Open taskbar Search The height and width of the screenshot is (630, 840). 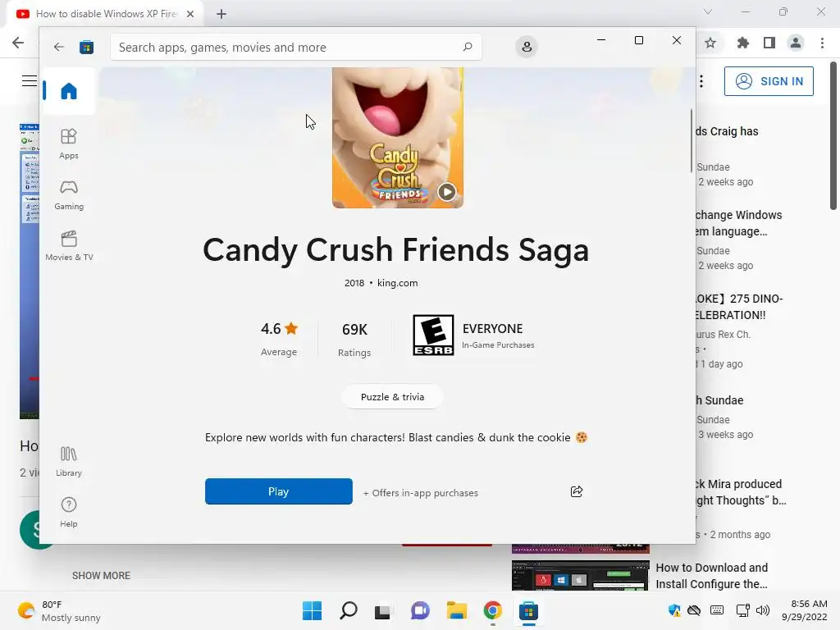point(348,610)
